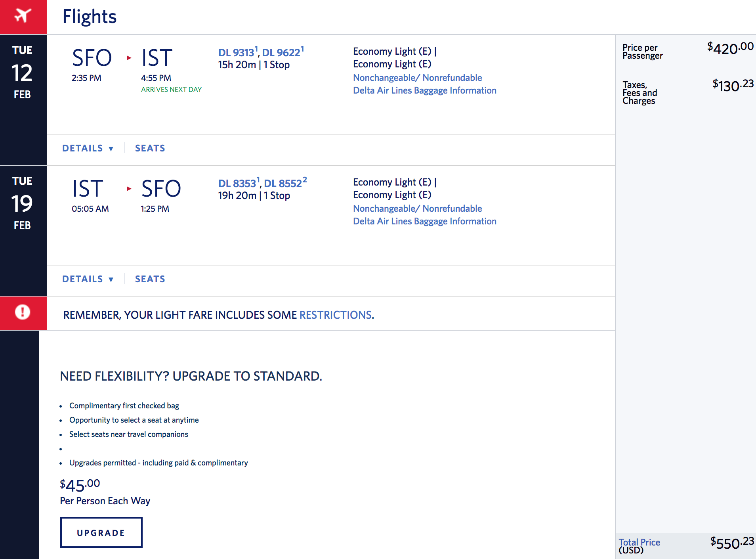Select 'NEED FLEXIBILITY? UPGRADE TO STANDARD.' heading
This screenshot has height=559, width=756.
[x=191, y=376]
